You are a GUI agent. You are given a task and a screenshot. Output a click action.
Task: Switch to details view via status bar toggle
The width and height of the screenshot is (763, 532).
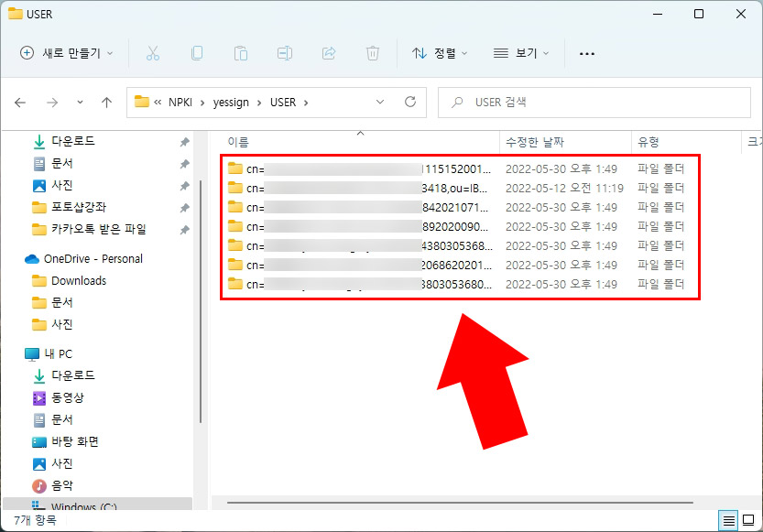click(x=729, y=520)
